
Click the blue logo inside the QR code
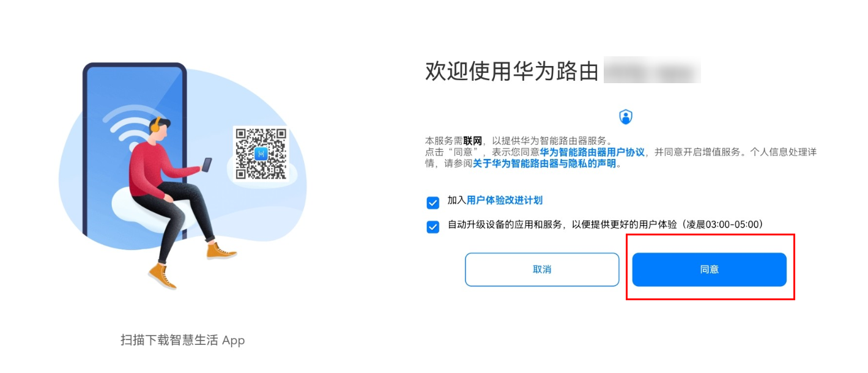pos(261,154)
